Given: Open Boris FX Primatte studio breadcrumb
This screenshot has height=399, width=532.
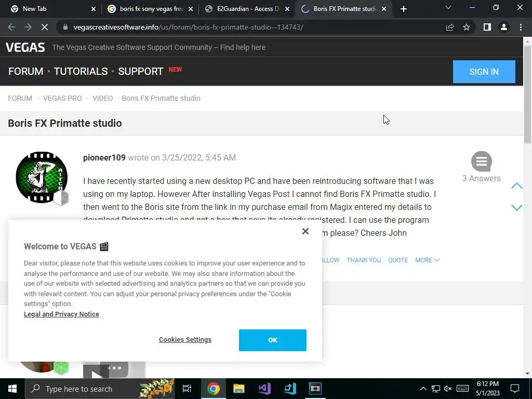Looking at the screenshot, I should [x=161, y=98].
